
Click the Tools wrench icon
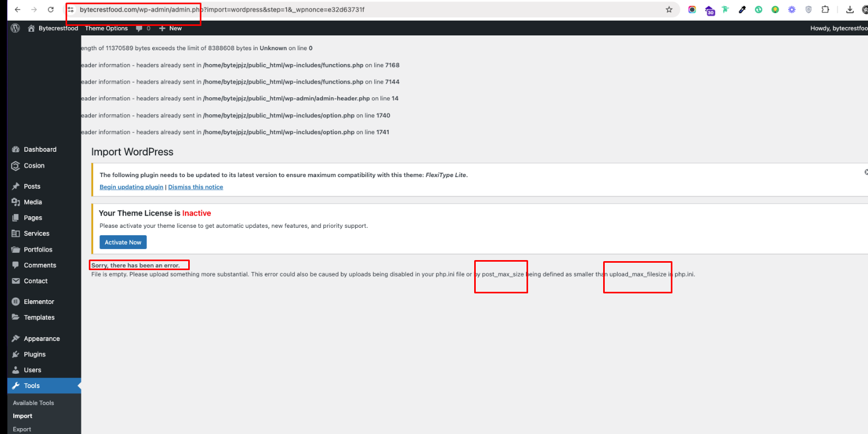click(x=16, y=386)
